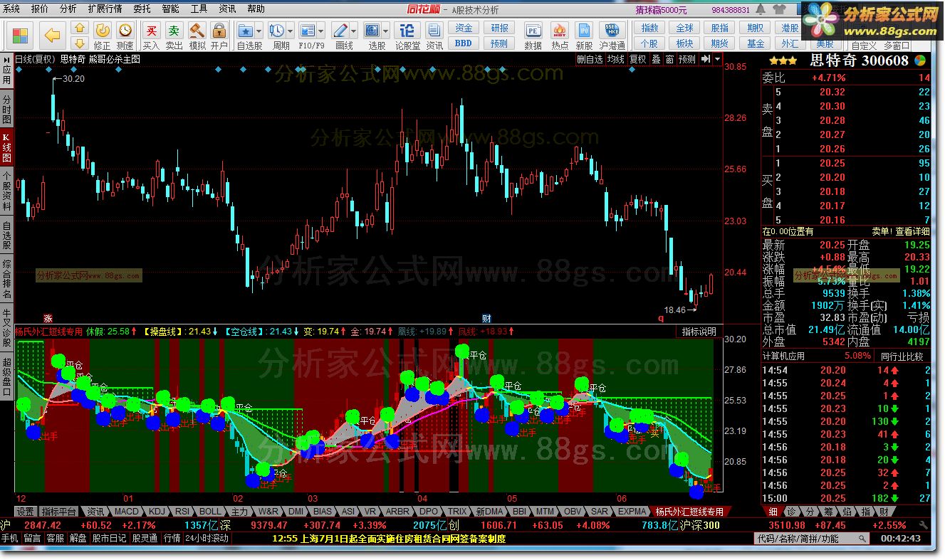This screenshot has width=945, height=560.
Task: Expand the 画线 dropdown arrow
Action: (x=354, y=31)
